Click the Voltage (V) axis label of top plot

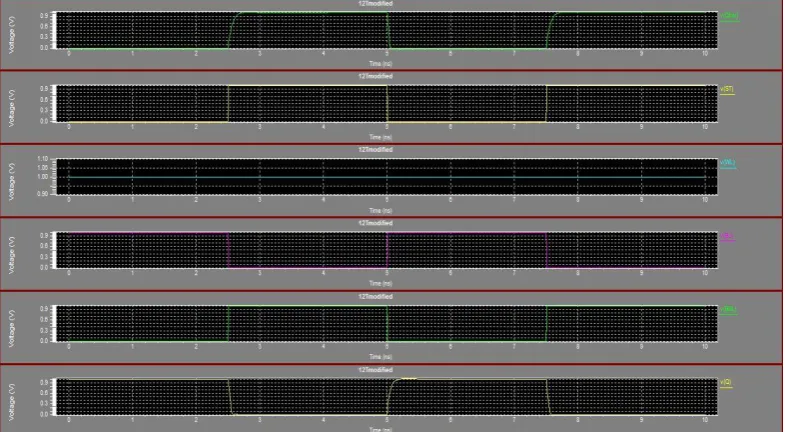click(12, 35)
